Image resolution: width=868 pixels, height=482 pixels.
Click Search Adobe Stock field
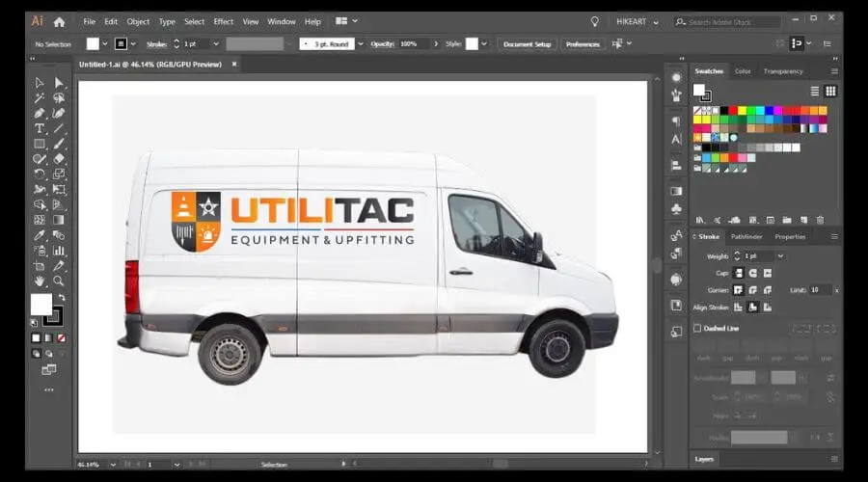727,22
